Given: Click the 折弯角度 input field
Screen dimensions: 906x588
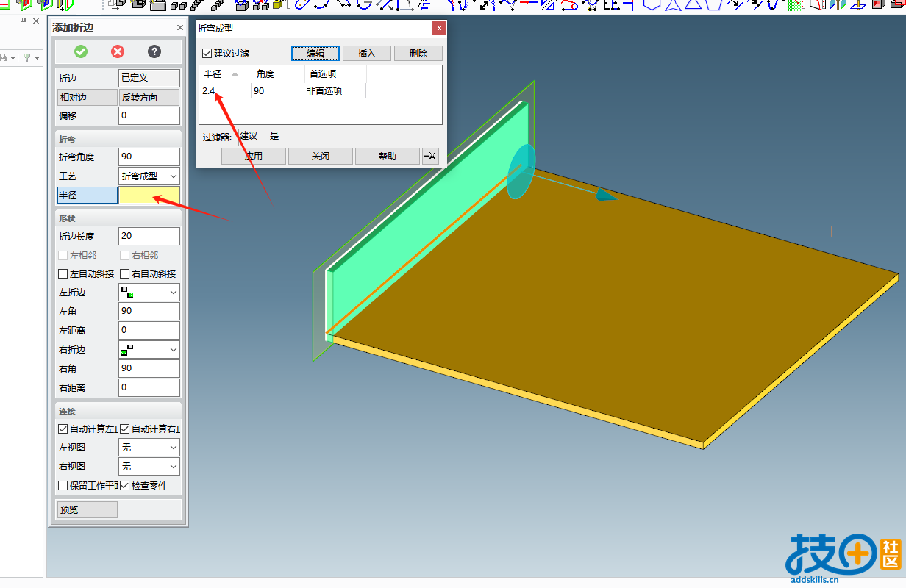Looking at the screenshot, I should (x=149, y=157).
